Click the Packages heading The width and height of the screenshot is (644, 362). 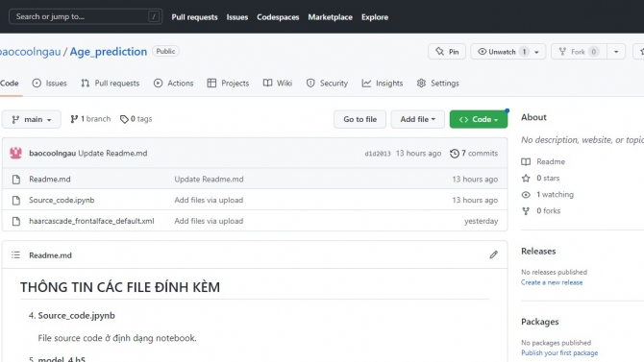tap(539, 322)
